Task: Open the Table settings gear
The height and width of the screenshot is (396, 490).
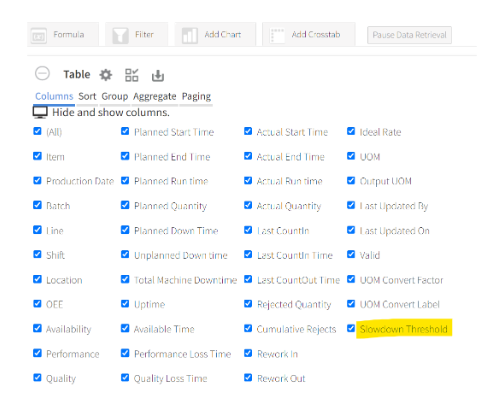Action: click(106, 75)
